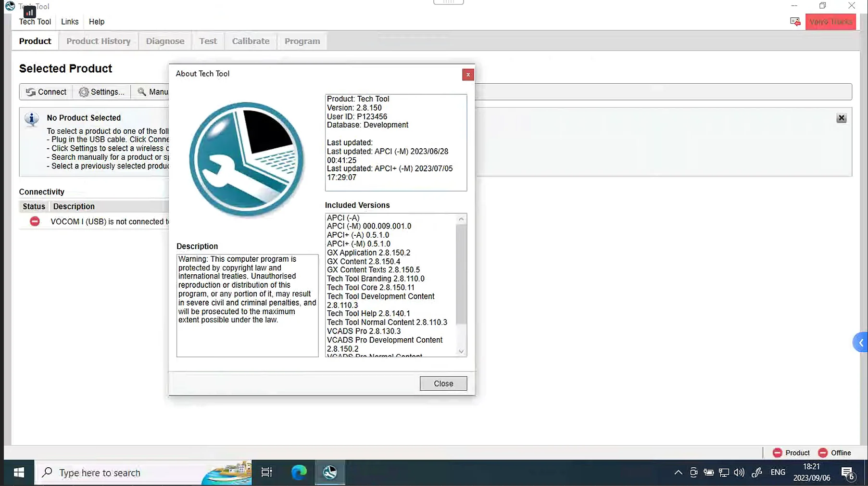Image resolution: width=868 pixels, height=486 pixels.
Task: Switch to the Calibrate tab
Action: tap(251, 41)
